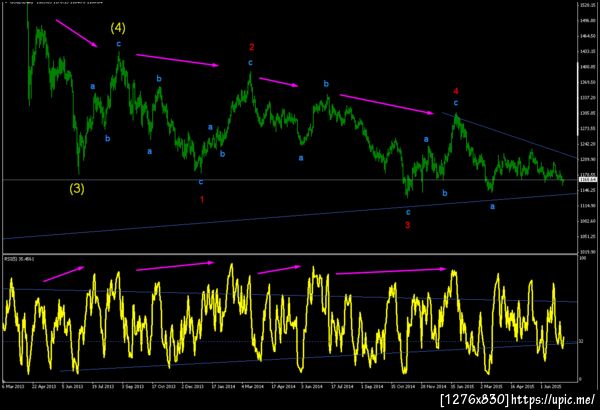Screen dimensions: 600x410
Task: Click the 1146.25 price axis label
Action: tap(588, 190)
